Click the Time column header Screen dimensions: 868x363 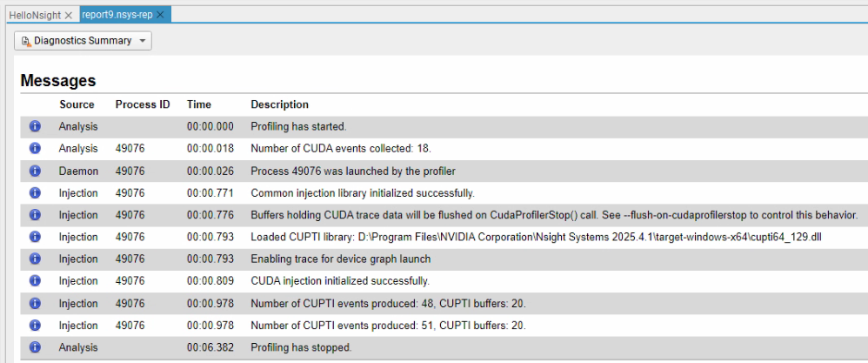click(199, 104)
